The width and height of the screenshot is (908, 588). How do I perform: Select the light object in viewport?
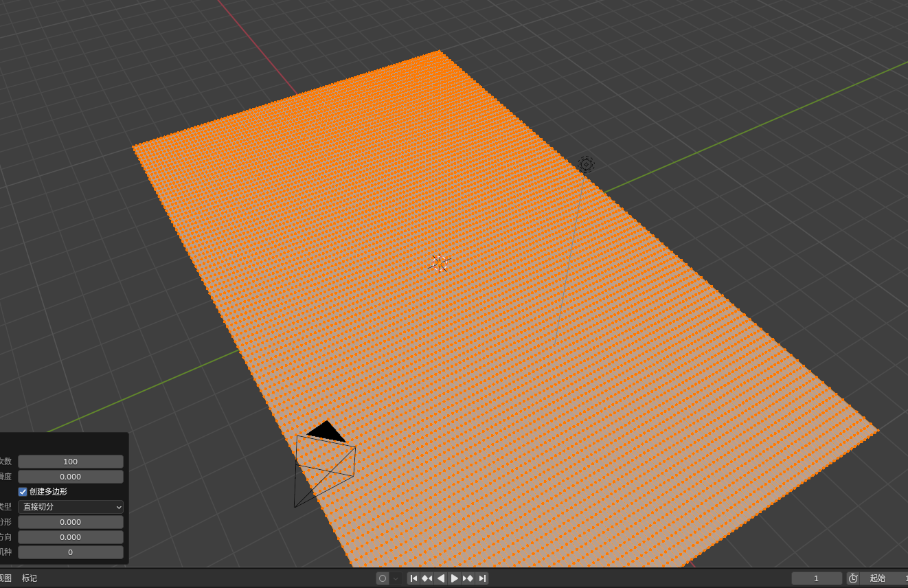[x=586, y=164]
